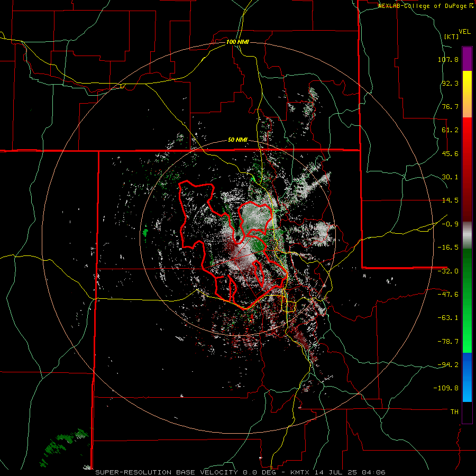Click the small green echo blob west of radar
Viewport: 476px width, 476px height.
click(x=145, y=233)
